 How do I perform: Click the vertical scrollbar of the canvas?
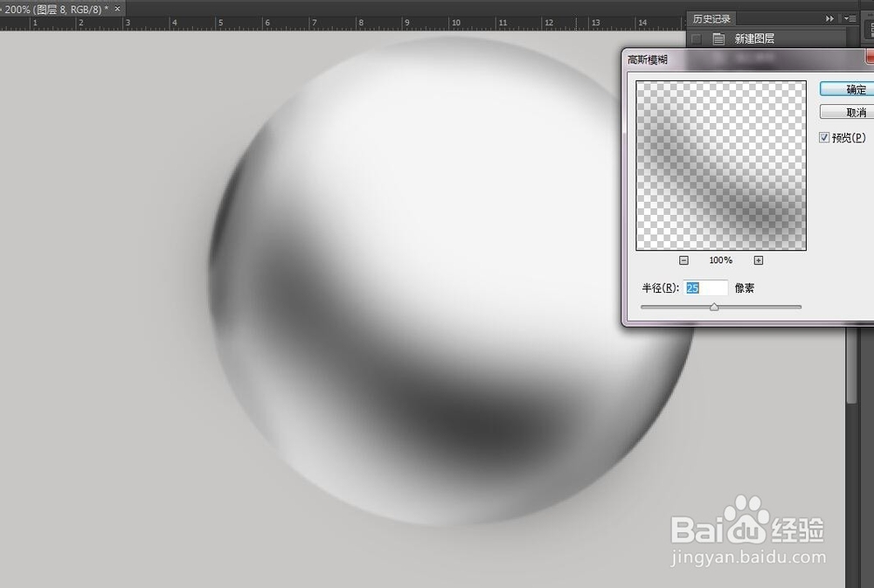pyautogui.click(x=851, y=365)
